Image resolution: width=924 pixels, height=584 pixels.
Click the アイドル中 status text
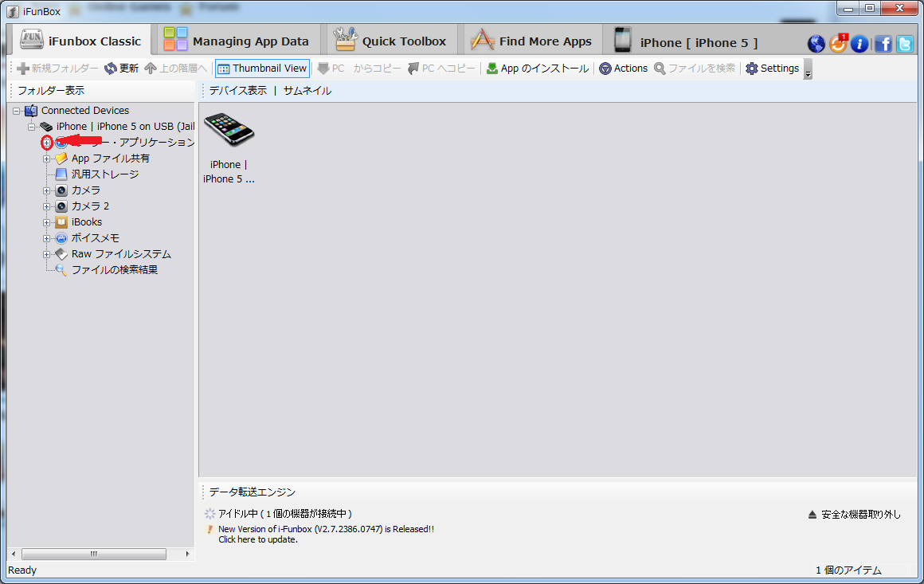(284, 514)
